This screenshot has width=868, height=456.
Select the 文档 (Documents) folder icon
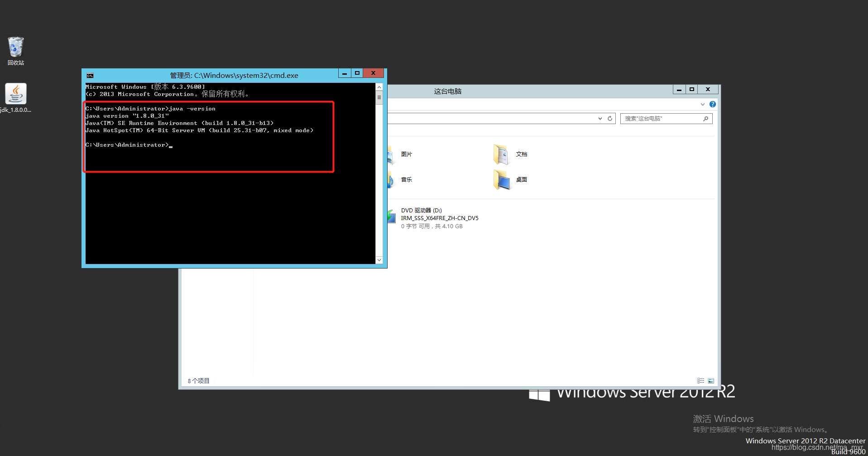(501, 154)
